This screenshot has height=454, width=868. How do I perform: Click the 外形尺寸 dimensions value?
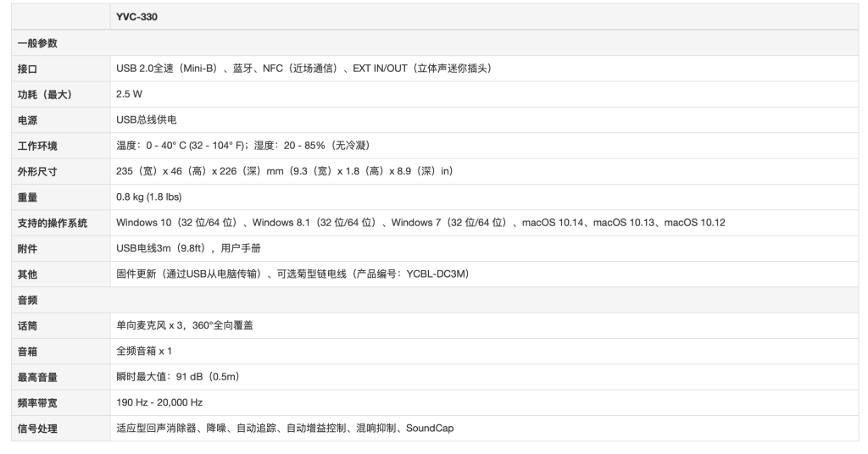(x=285, y=171)
